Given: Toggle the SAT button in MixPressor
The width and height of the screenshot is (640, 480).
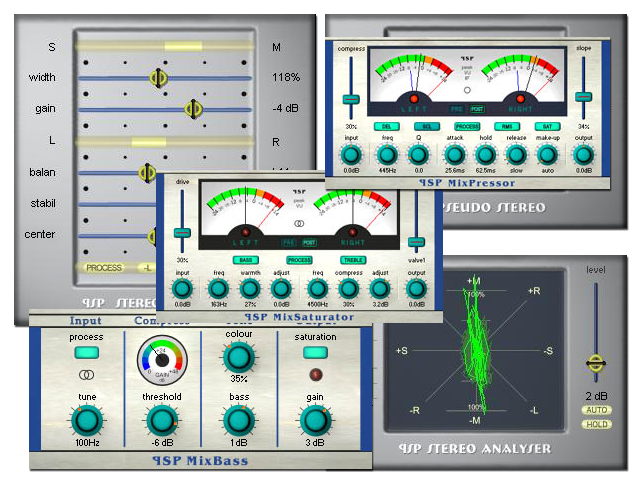Looking at the screenshot, I should 547,127.
